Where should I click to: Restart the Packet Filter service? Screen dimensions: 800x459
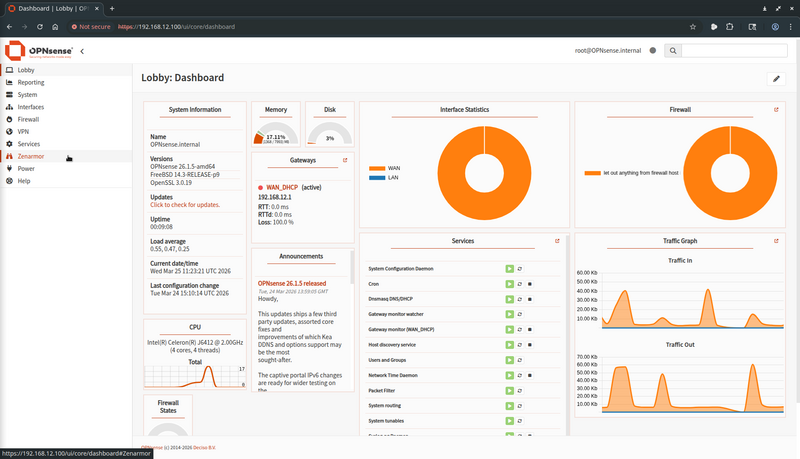pos(520,391)
